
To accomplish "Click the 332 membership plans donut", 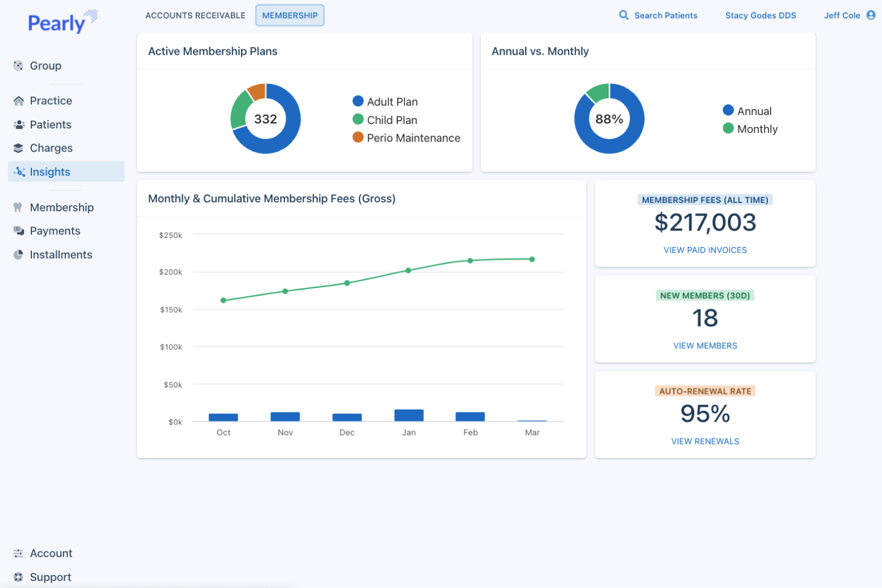I will point(266,119).
